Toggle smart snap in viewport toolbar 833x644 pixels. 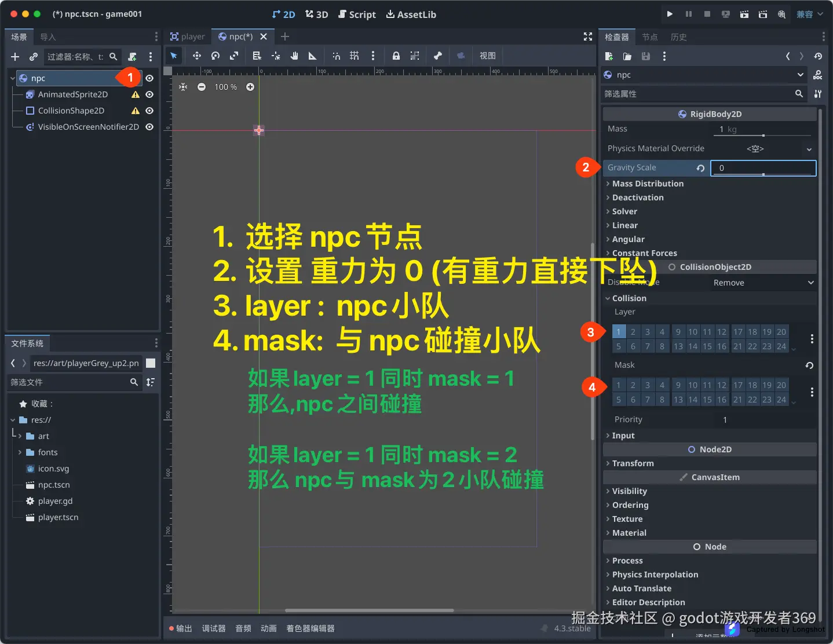(x=336, y=56)
